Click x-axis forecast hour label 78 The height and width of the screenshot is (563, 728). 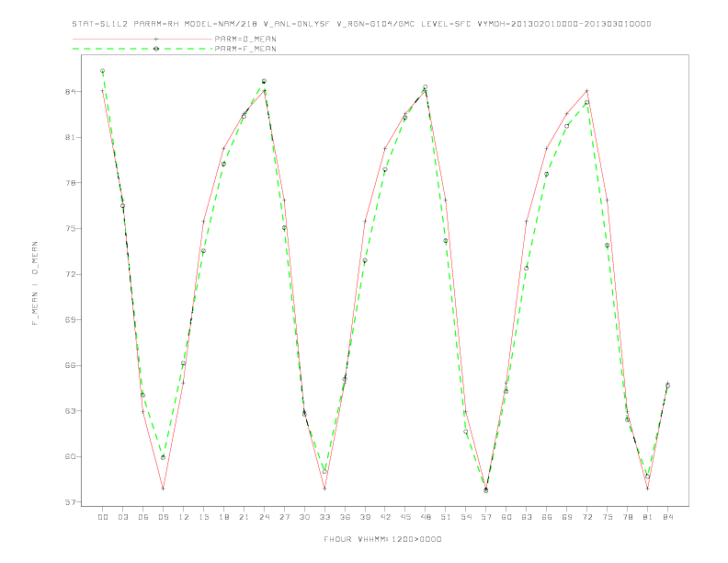pyautogui.click(x=627, y=517)
